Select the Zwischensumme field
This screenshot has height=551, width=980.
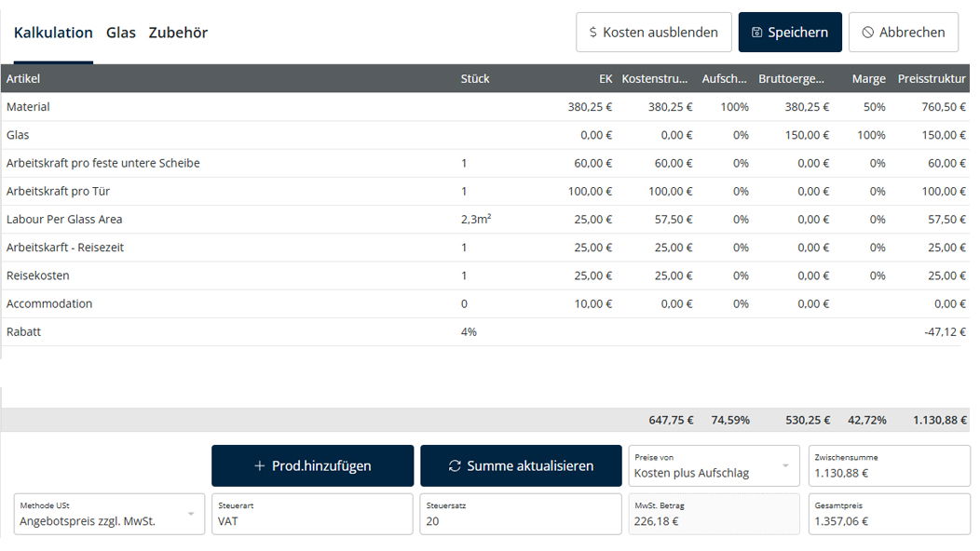point(888,472)
